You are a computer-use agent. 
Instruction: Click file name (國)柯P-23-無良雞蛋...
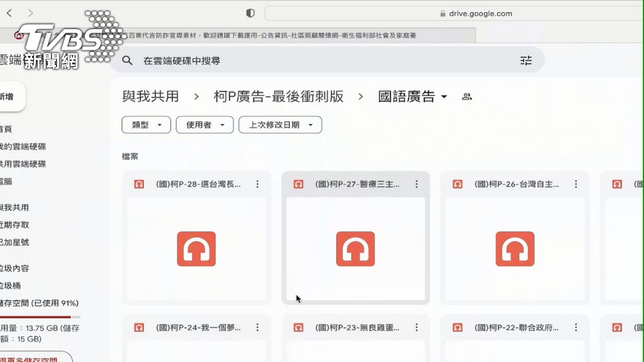pos(357,327)
